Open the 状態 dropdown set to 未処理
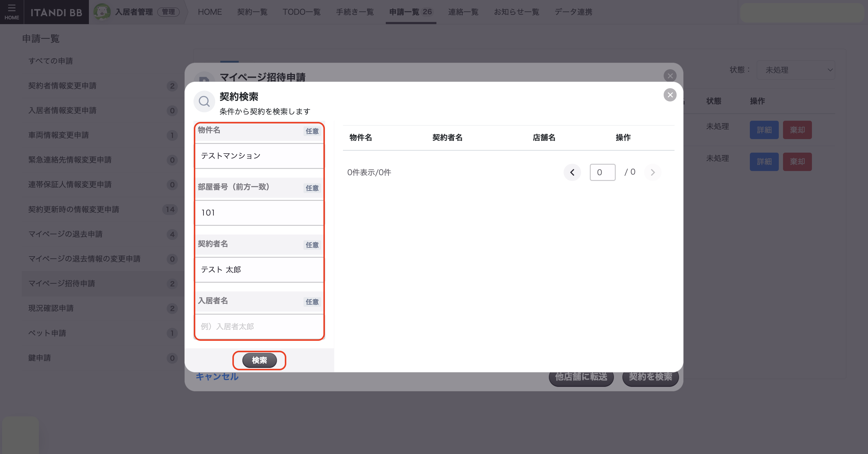This screenshot has width=868, height=454. [796, 70]
